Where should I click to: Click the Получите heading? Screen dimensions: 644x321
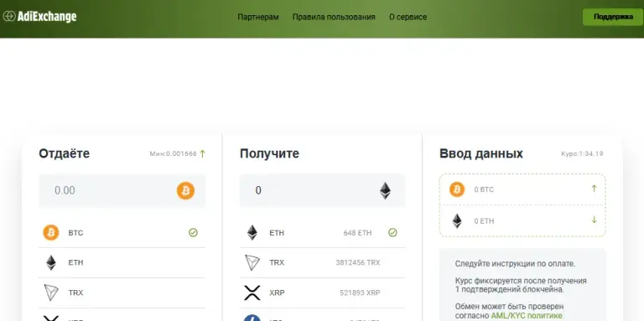click(x=269, y=153)
